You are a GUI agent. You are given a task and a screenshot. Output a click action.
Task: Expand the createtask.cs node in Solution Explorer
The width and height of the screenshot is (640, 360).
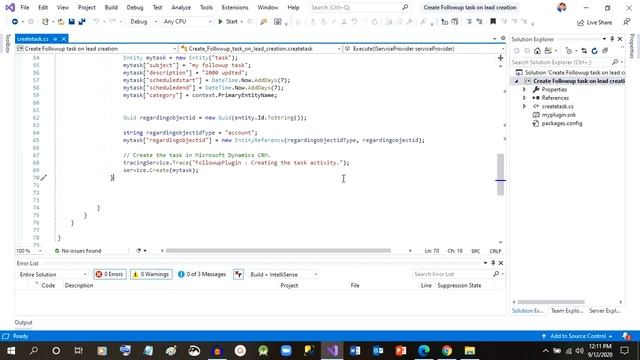point(524,107)
